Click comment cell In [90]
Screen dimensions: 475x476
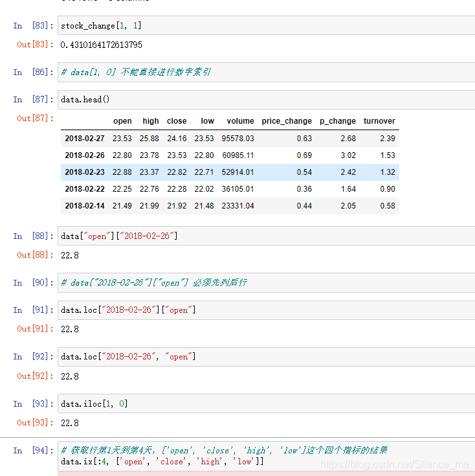tap(267, 282)
